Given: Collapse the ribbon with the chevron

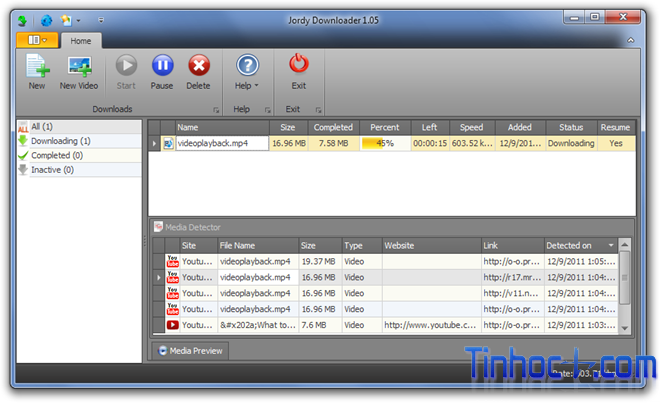Looking at the screenshot, I should pyautogui.click(x=631, y=40).
